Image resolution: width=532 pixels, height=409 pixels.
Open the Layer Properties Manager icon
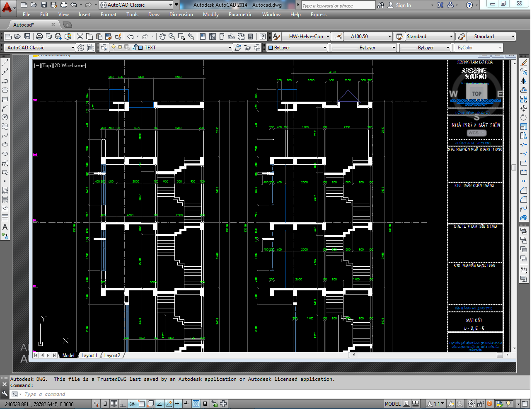[x=104, y=47]
